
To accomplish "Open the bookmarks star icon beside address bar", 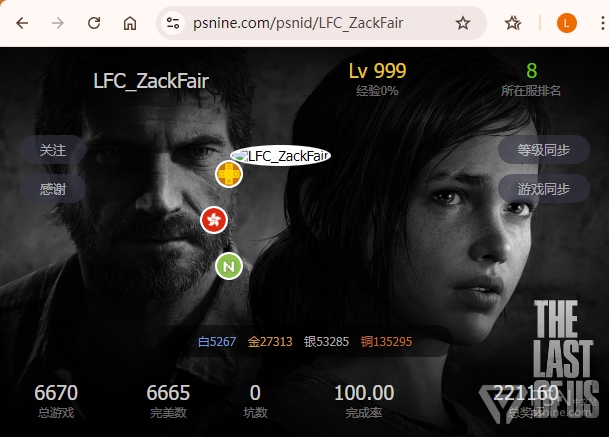I will [513, 23].
